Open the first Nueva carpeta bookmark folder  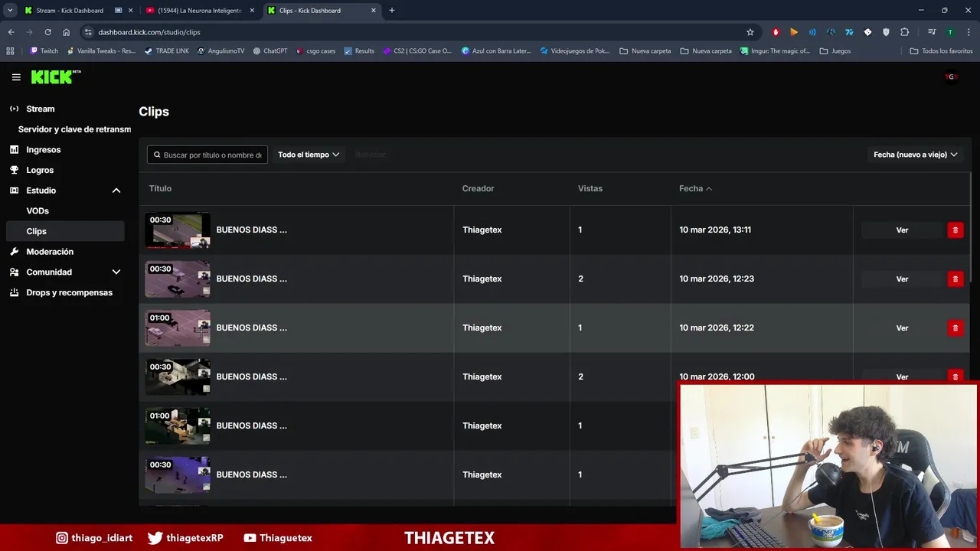point(645,51)
